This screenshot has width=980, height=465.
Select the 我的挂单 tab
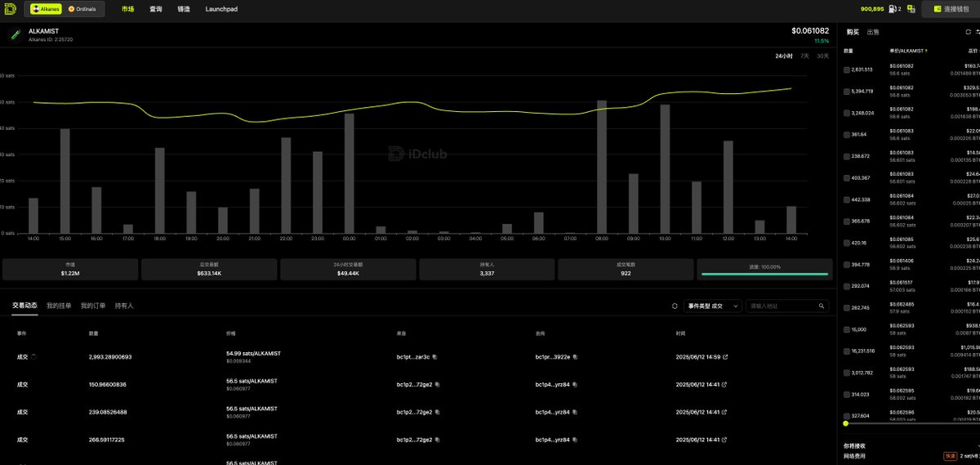point(59,306)
